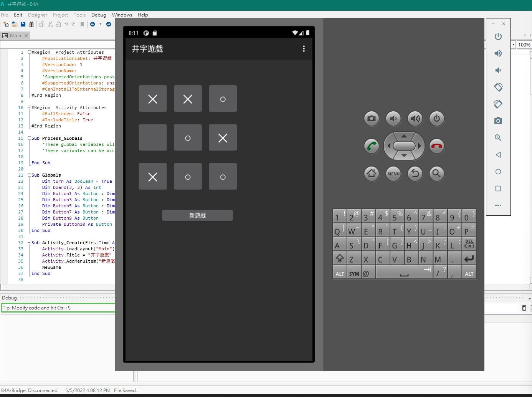Click the D-pad center button
Viewport: 532px width, 397px height.
(x=404, y=146)
